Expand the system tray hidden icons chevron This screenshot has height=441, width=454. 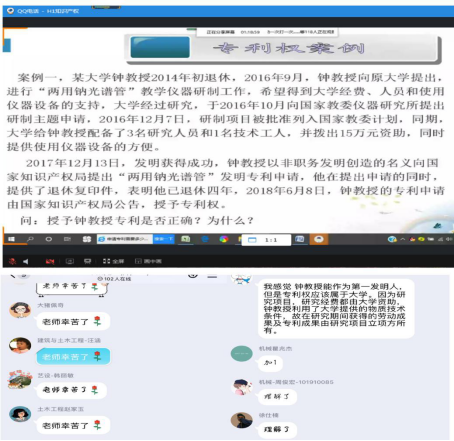pyautogui.click(x=403, y=239)
